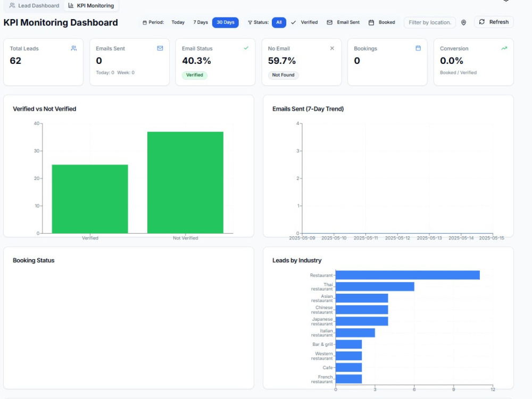Click the 0.0% Conversion value
The width and height of the screenshot is (532, 399).
pyautogui.click(x=451, y=61)
